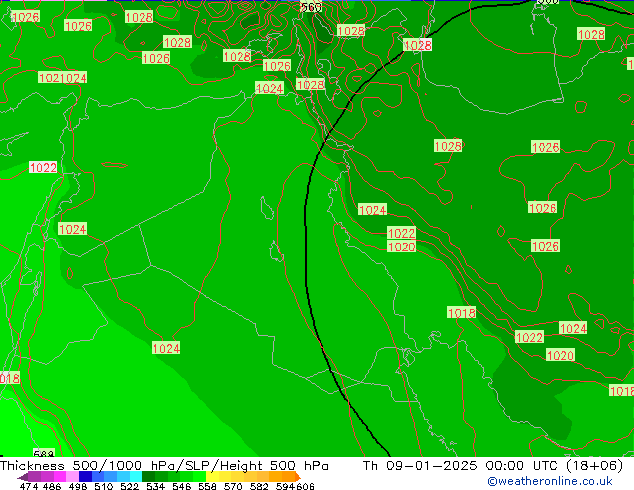Click the '1022' label left of lower-right '1024'
This screenshot has height=490, width=634.
(529, 337)
